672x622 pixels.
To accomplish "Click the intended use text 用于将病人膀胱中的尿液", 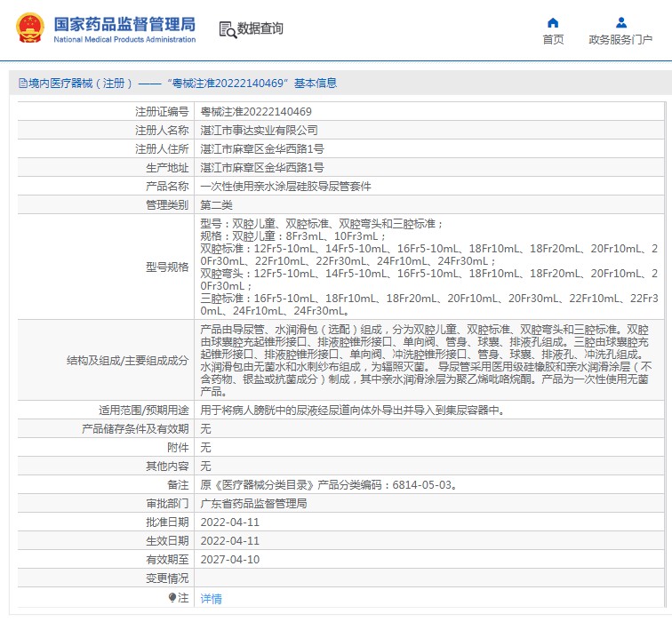I will (353, 411).
